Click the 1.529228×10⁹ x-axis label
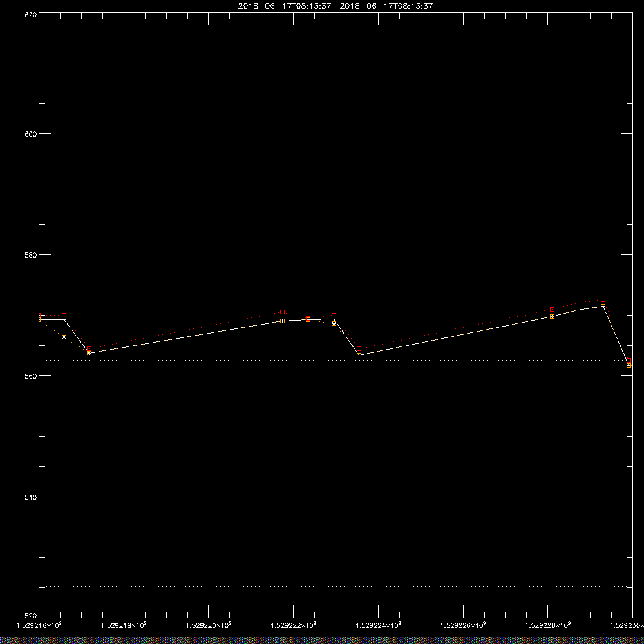644x644 pixels. pos(549,625)
